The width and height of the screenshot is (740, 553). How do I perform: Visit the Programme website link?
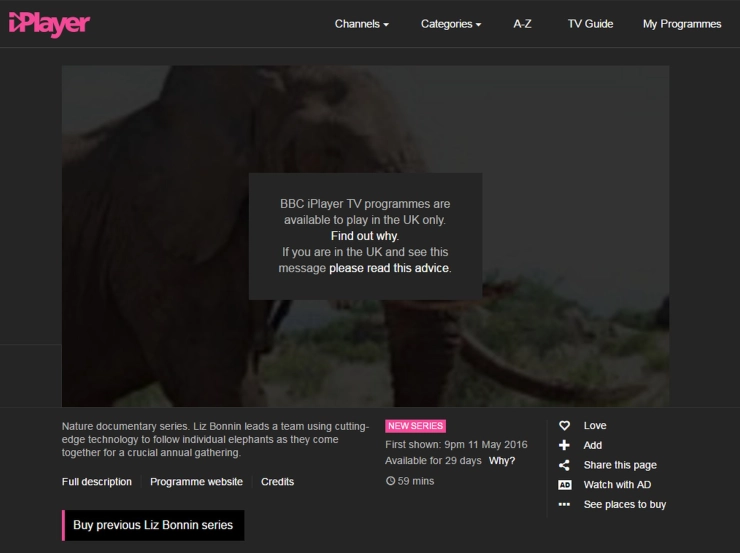(196, 482)
